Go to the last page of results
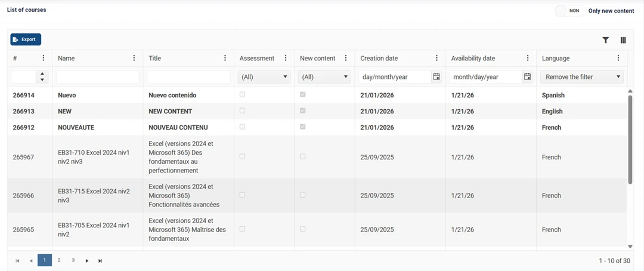Image resolution: width=644 pixels, height=271 pixels. (x=100, y=261)
